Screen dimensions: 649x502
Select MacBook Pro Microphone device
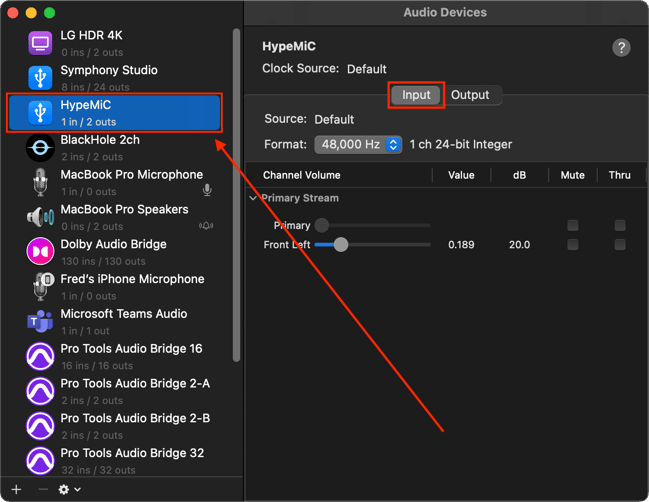[x=114, y=182]
